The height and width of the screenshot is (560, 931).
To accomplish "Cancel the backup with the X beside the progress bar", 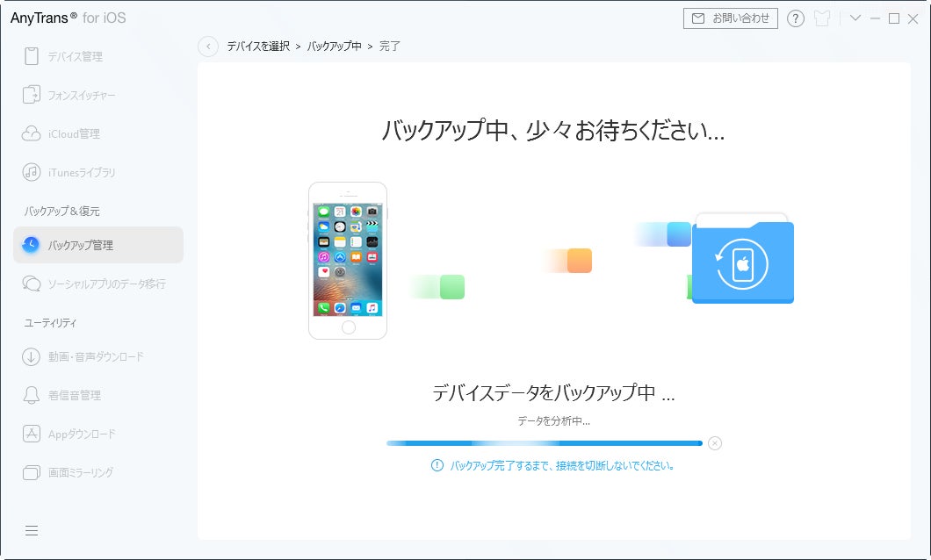I will (715, 443).
